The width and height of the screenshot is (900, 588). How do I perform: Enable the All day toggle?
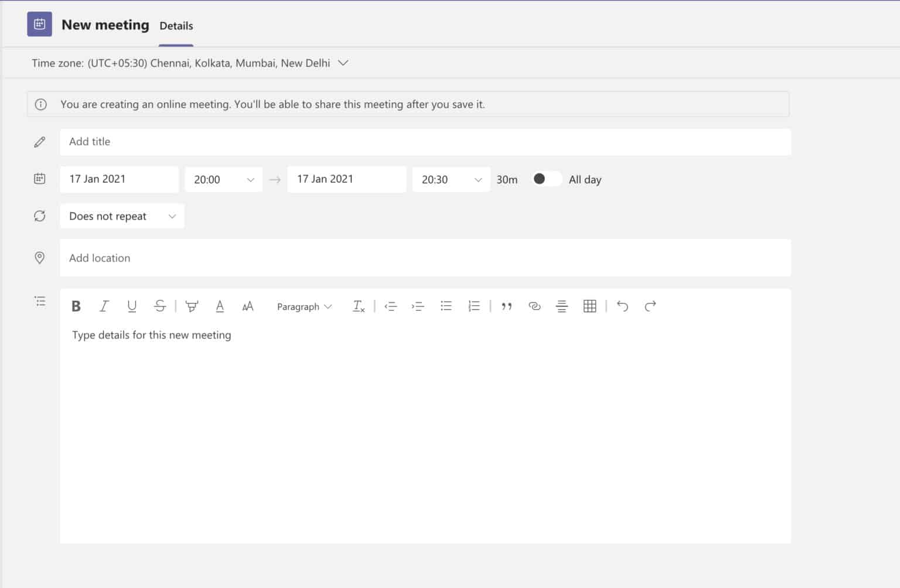click(546, 179)
